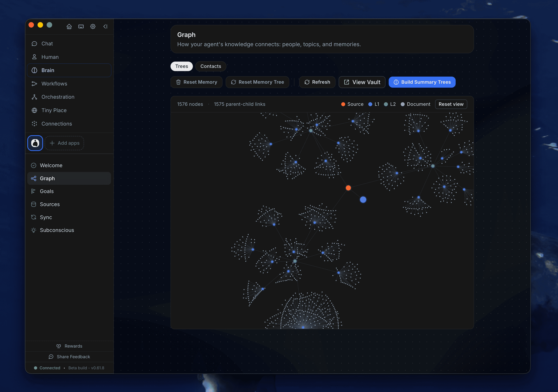Click Build Summary Trees

pyautogui.click(x=422, y=82)
